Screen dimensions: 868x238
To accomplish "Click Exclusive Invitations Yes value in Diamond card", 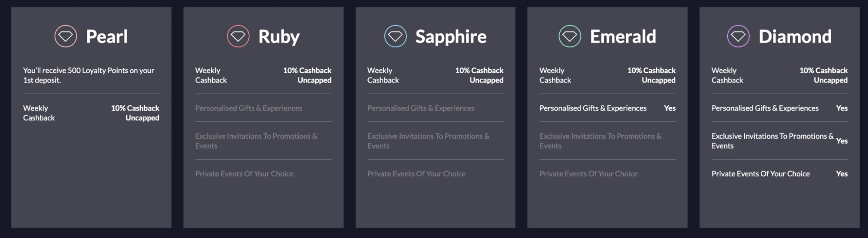I will point(842,141).
